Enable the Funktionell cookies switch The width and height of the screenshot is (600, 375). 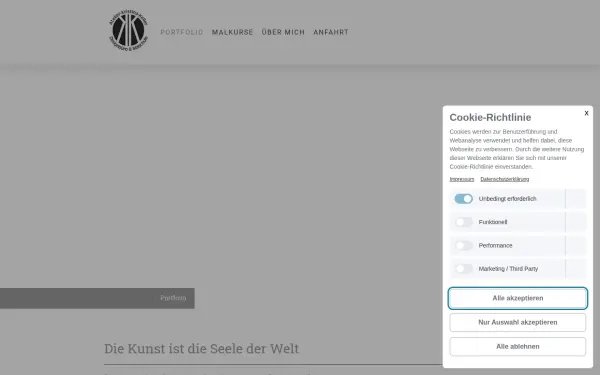463,222
